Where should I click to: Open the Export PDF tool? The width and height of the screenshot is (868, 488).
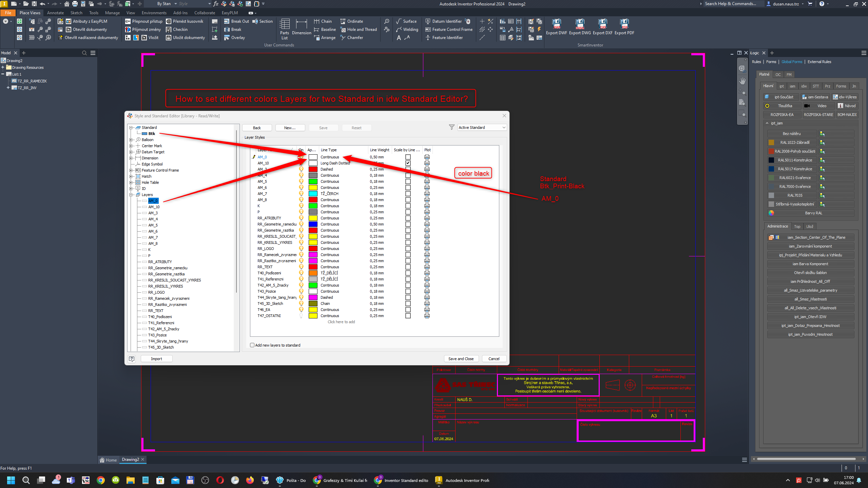click(625, 27)
